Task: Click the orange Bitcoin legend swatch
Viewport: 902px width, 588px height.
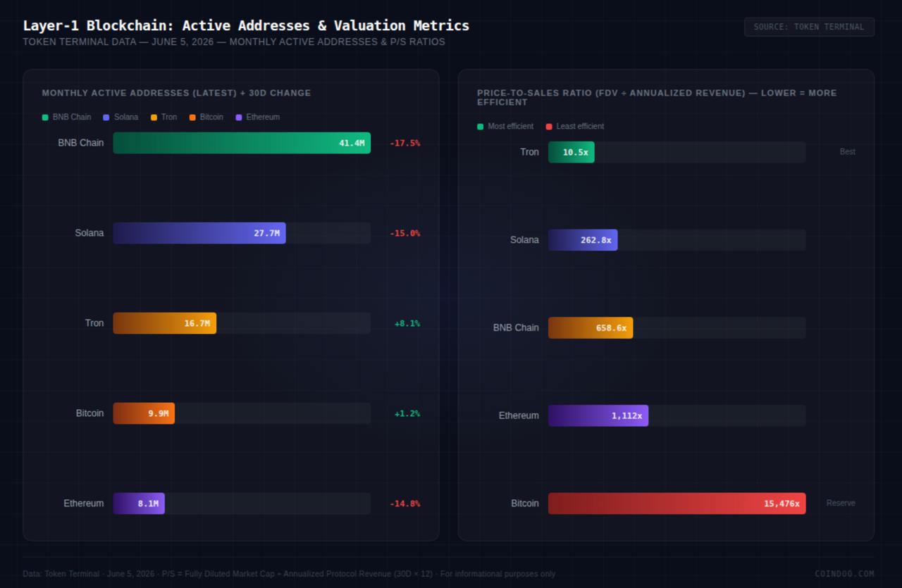Action: [x=192, y=118]
